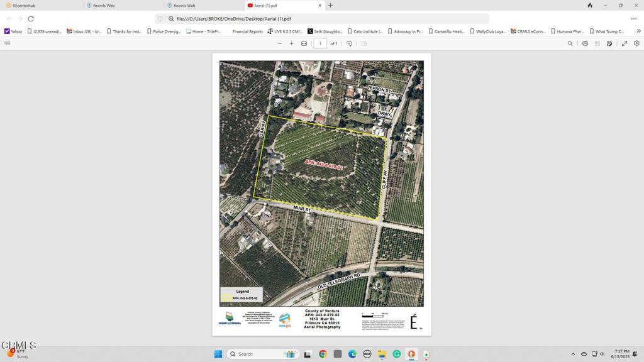Open the weather widget showing Sunny
The height and width of the screenshot is (362, 644).
click(x=18, y=354)
